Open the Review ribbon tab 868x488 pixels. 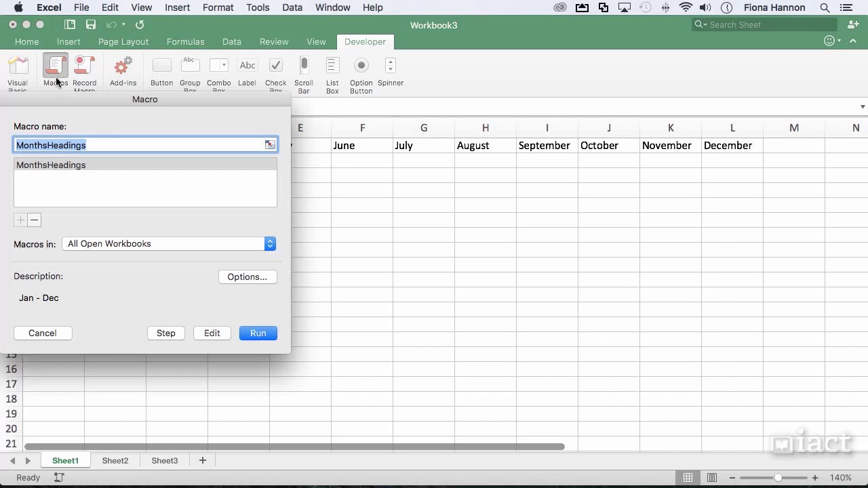(x=274, y=41)
